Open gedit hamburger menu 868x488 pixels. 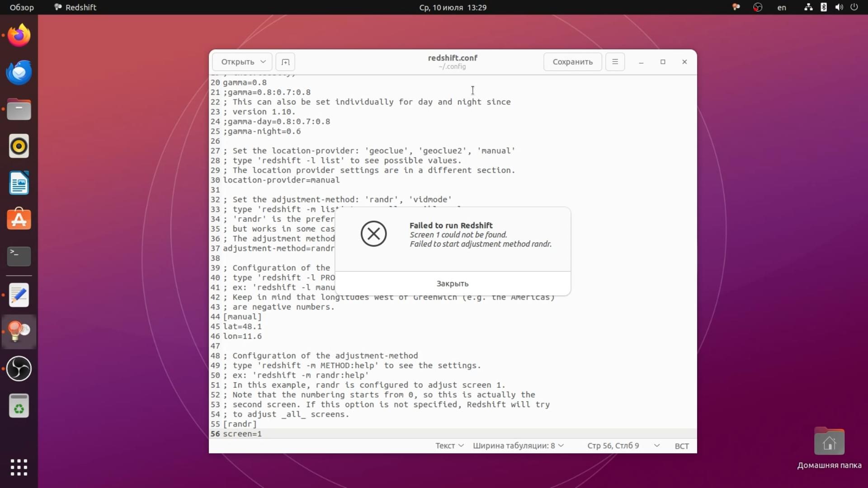[615, 62]
